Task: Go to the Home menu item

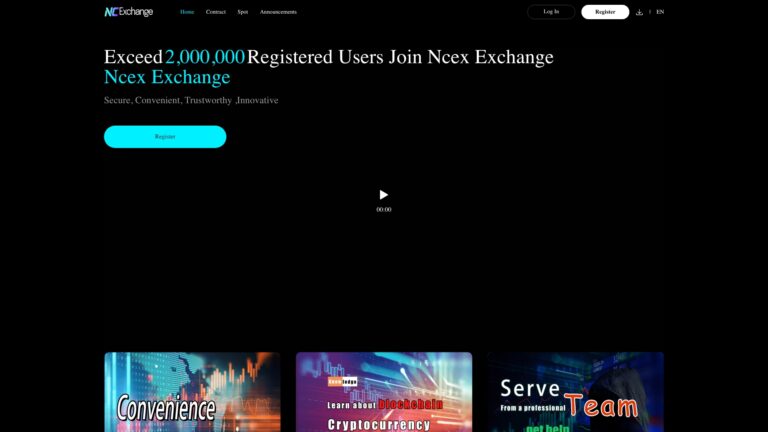Action: (x=187, y=12)
